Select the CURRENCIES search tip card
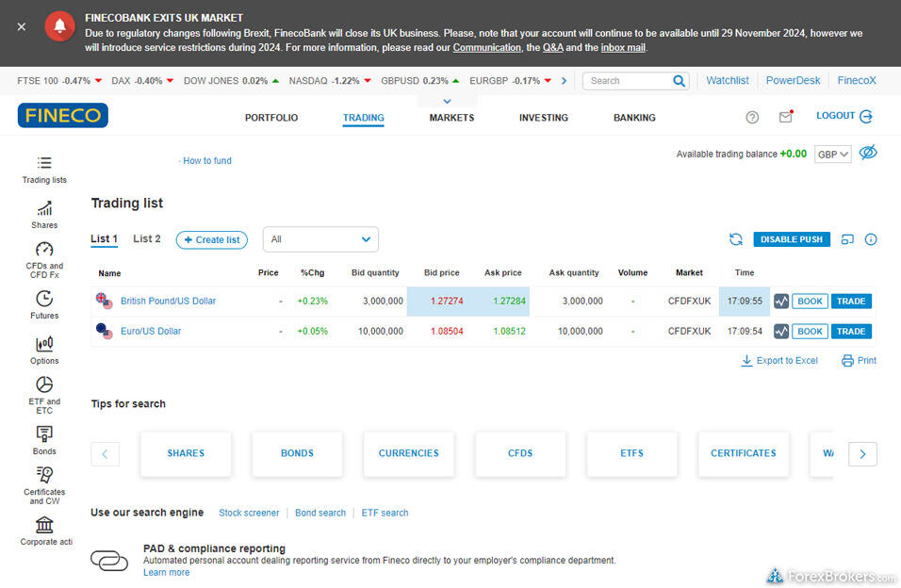This screenshot has height=588, width=901. [408, 453]
